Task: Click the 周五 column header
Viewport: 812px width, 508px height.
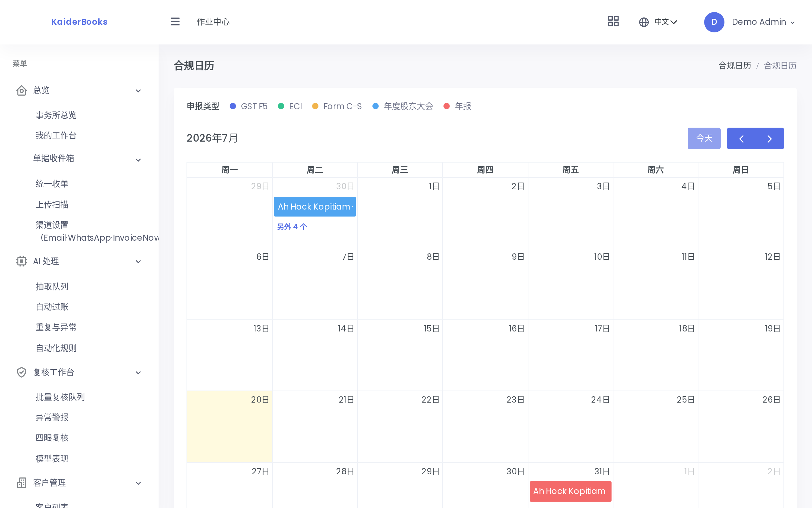Action: point(570,170)
